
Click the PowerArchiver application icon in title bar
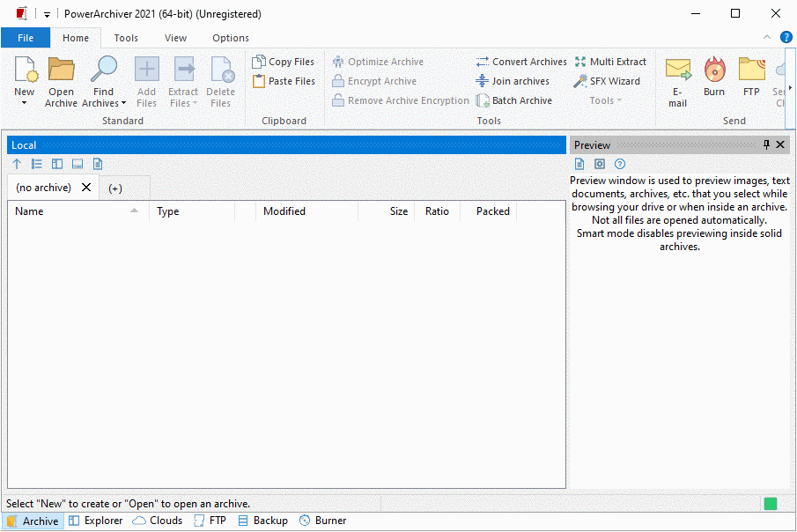click(x=21, y=14)
